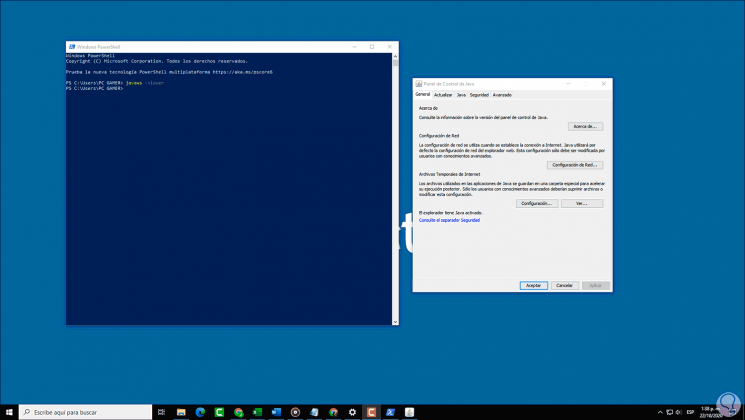Switch to Java Control Panel via its taskbar icon

409,412
